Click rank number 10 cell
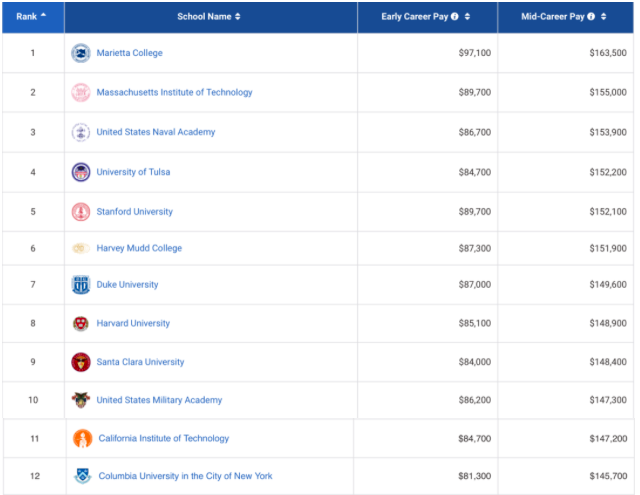Screen dimensions: 640x495 tap(33, 400)
